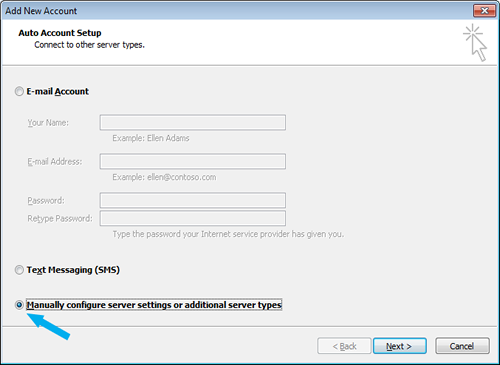Click the Retype Password input box
The height and width of the screenshot is (365, 500).
(193, 218)
